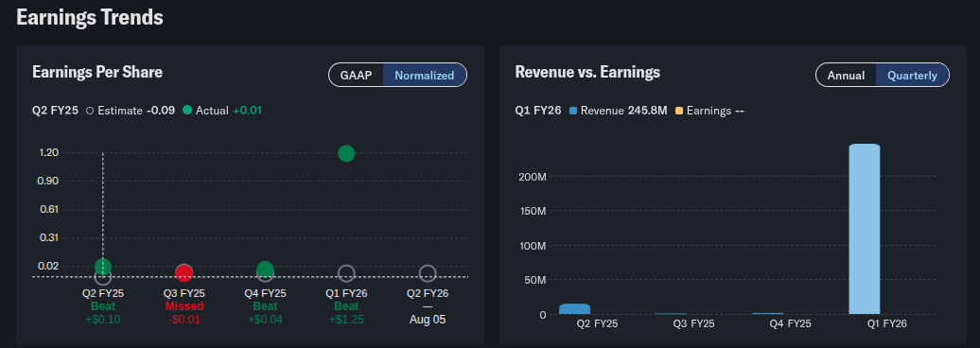Click the orange Earnings legend swatch

pos(679,112)
